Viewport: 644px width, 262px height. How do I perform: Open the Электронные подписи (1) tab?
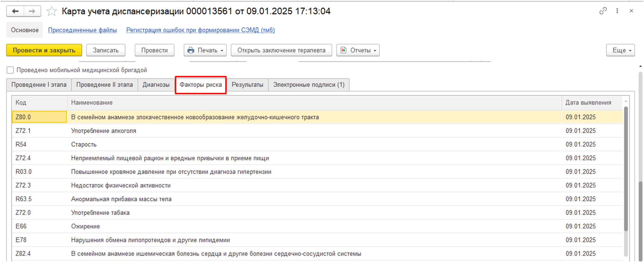(309, 85)
